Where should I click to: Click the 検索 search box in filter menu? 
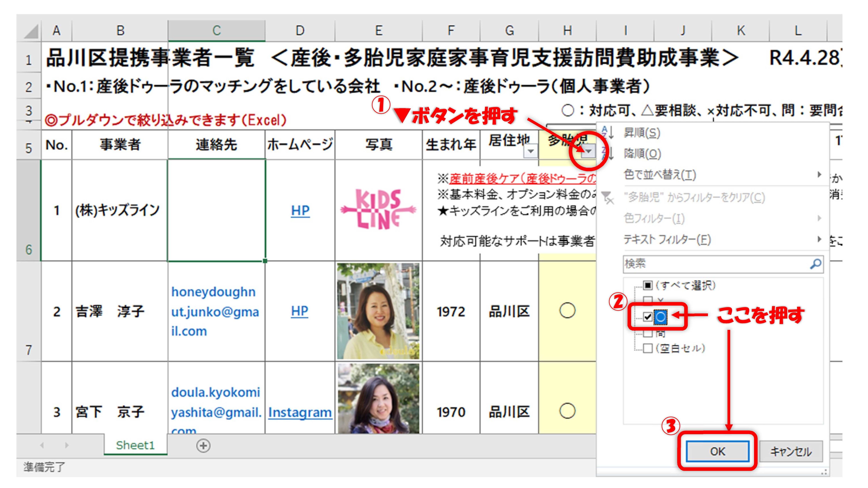pos(723,264)
